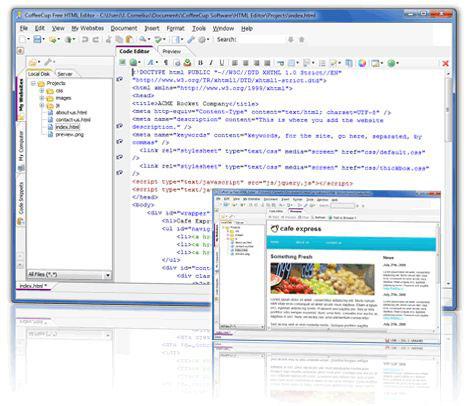This screenshot has height=406, width=468.
Task: Toggle the paragraph marks symbol
Action: 166,62
